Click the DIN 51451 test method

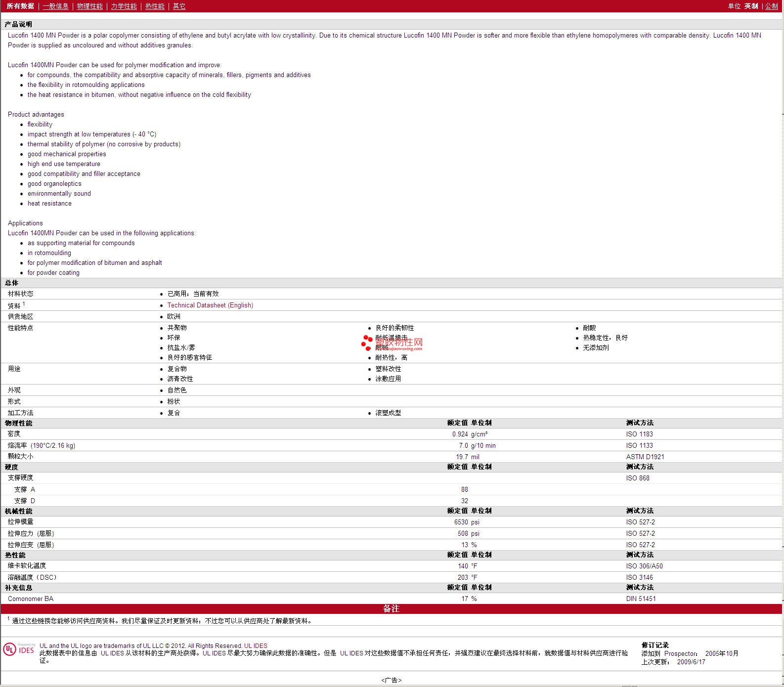641,599
